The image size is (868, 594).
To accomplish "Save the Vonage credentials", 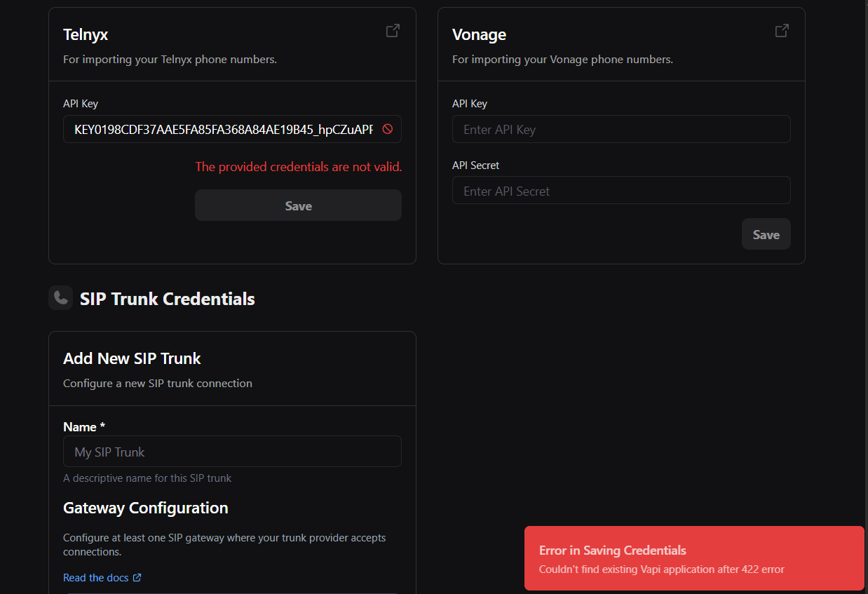I will [766, 234].
